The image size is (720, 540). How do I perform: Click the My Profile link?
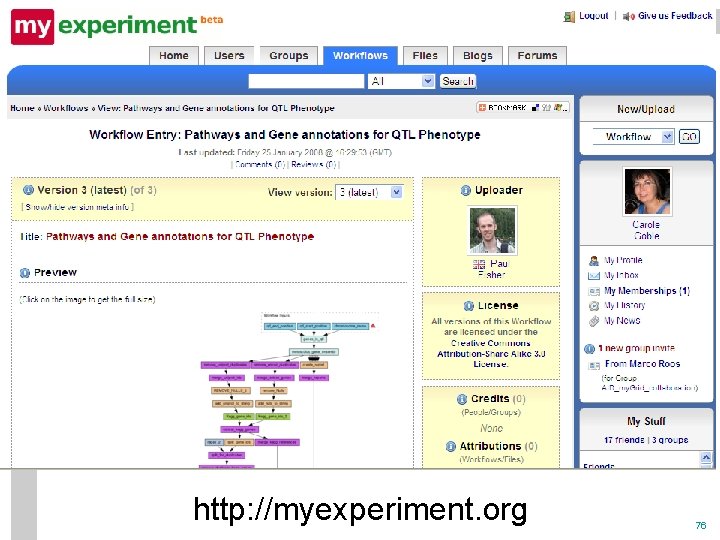(623, 260)
